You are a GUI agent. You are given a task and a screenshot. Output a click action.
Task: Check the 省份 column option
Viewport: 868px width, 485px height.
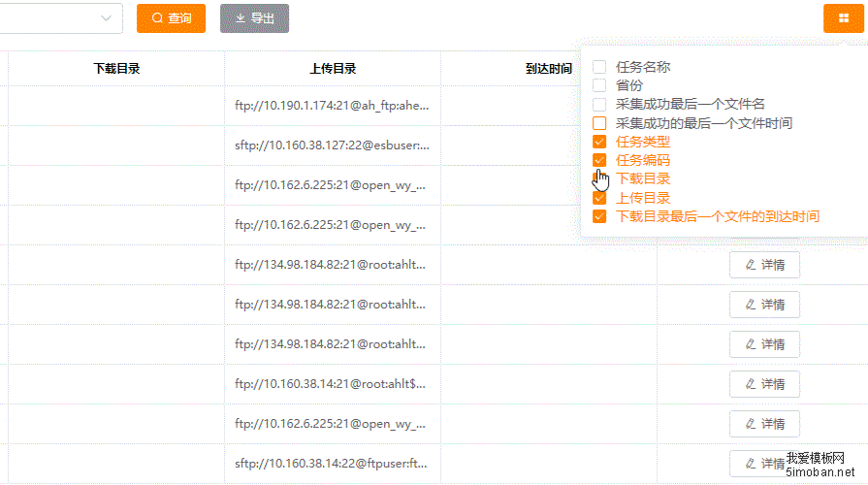(x=599, y=85)
